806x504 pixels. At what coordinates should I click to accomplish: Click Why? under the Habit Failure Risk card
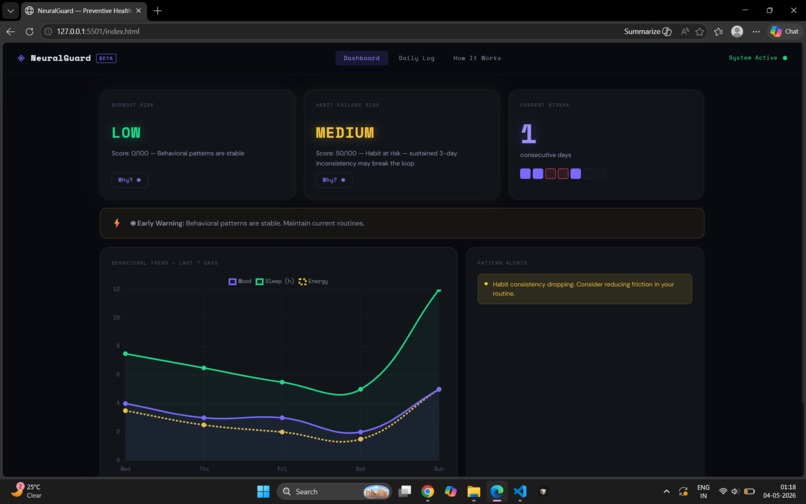[x=334, y=180]
